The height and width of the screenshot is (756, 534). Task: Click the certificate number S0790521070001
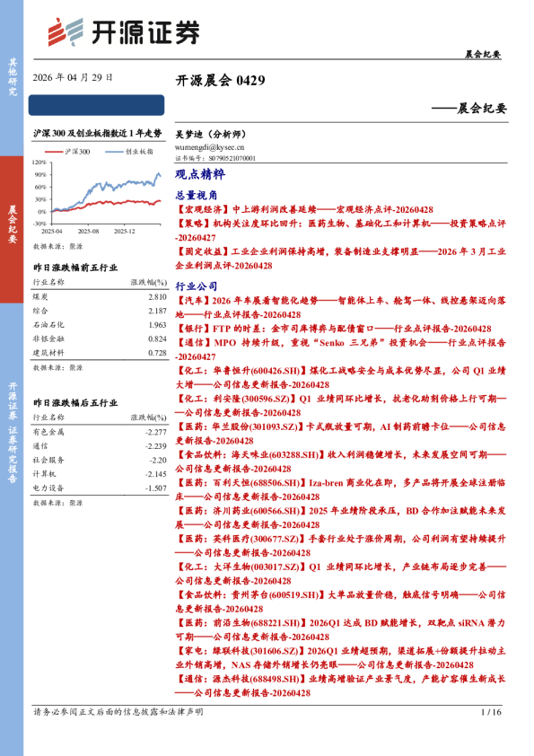[x=232, y=158]
